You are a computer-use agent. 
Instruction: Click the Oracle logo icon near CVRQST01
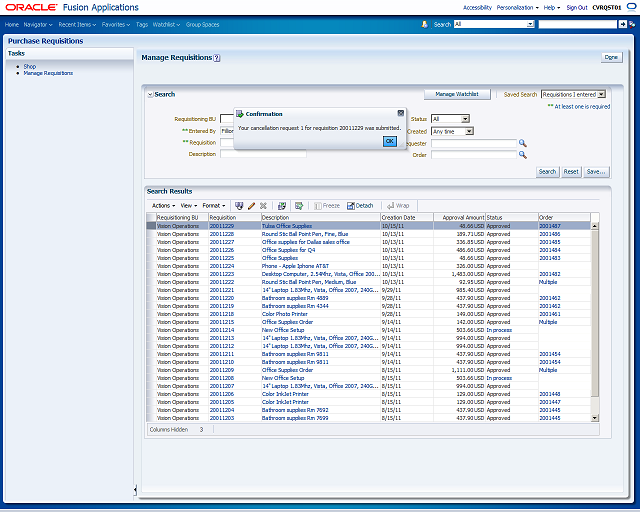pos(631,7)
